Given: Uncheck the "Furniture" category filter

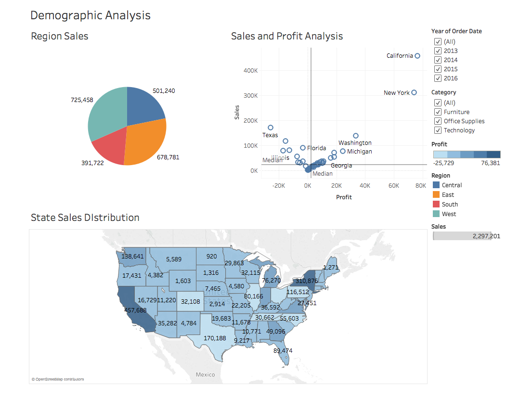Looking at the screenshot, I should coord(438,112).
